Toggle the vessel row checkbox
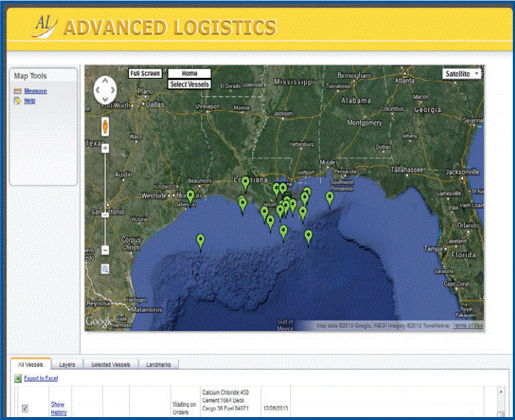 (25, 408)
